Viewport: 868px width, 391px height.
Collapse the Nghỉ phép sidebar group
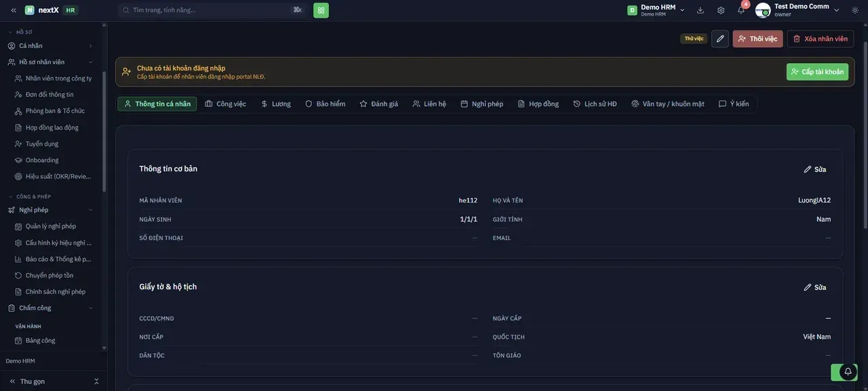click(50, 209)
